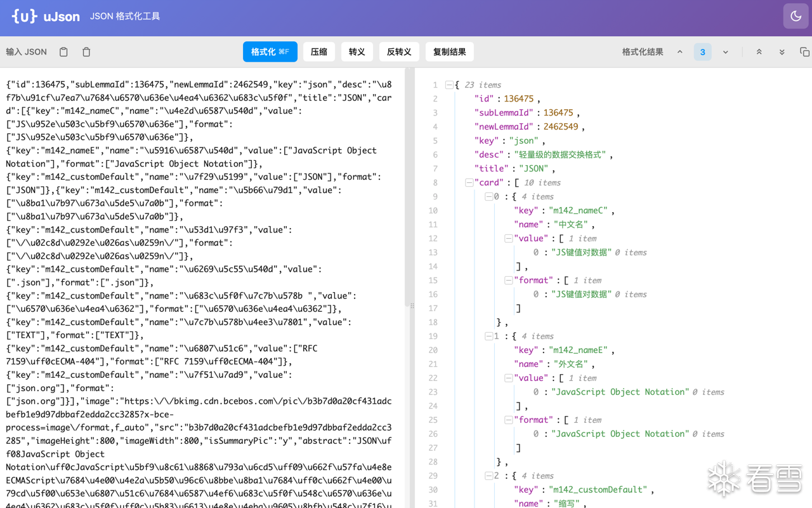This screenshot has width=812, height=508.
Task: Click the "JSON 格式化工具" title text
Action: [125, 17]
